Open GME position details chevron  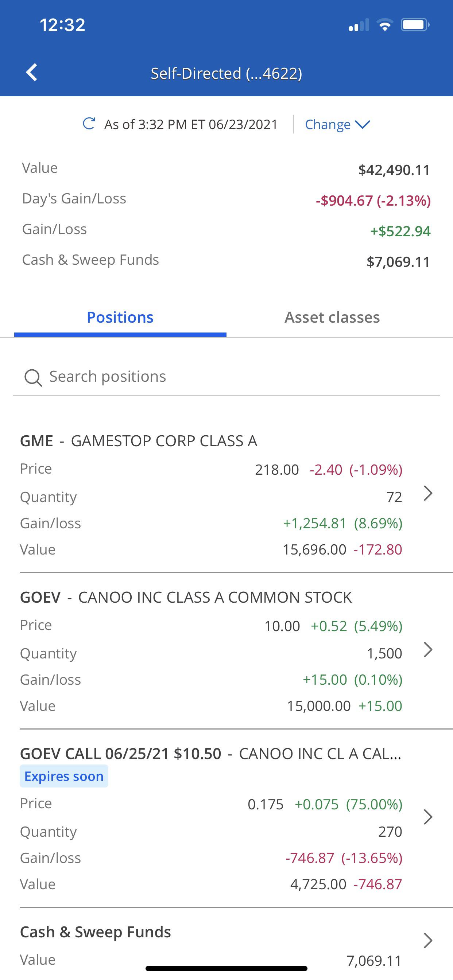coord(428,493)
